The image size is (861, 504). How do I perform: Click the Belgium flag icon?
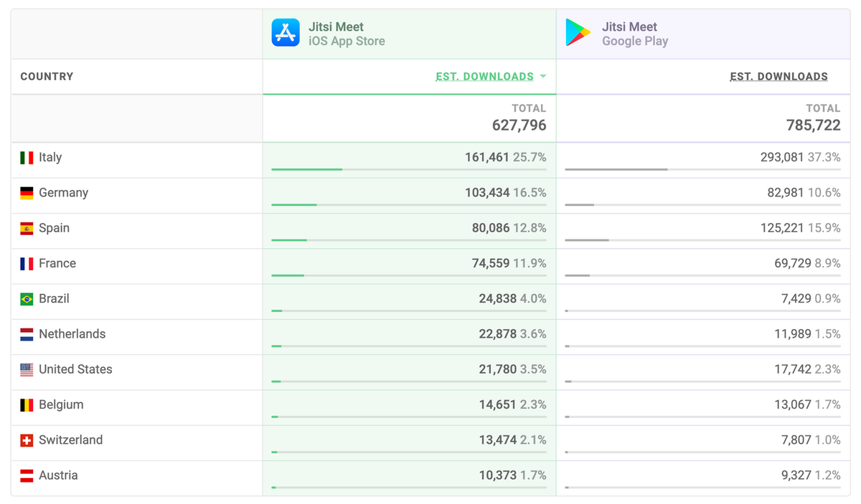[x=27, y=405]
